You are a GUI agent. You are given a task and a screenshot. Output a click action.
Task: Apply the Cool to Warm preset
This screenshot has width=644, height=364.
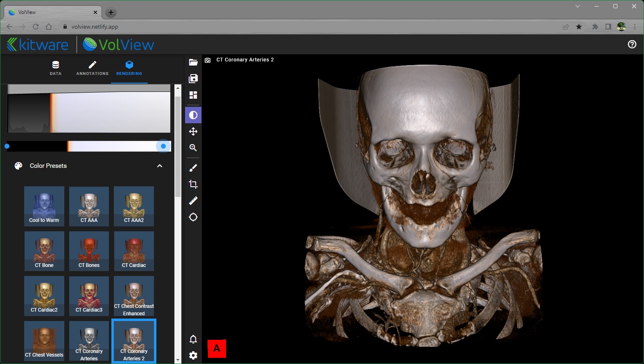point(44,206)
